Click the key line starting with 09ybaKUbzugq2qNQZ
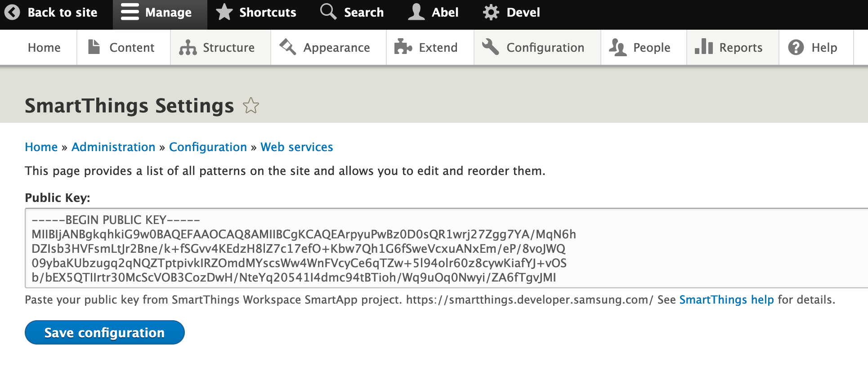This screenshot has height=367, width=868. click(299, 263)
